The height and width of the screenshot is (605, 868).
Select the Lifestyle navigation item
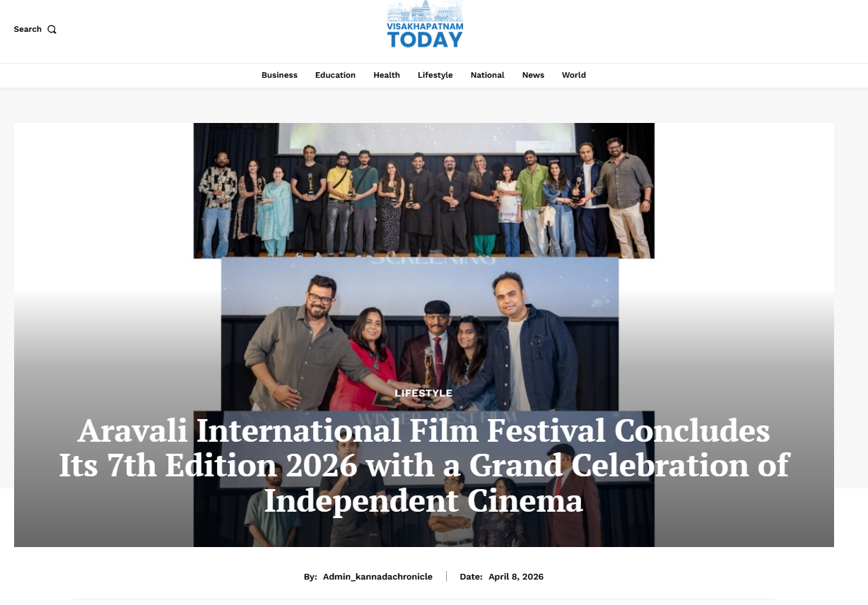click(435, 75)
